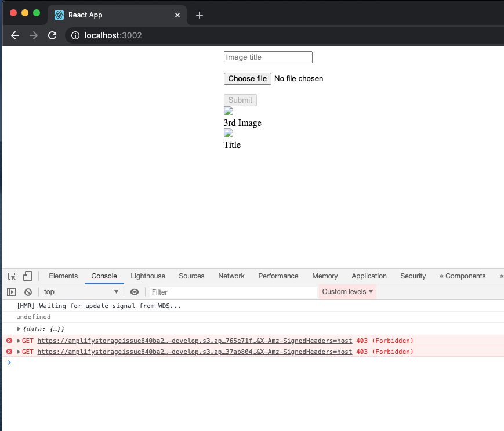Focus the Image title input field

[x=268, y=57]
